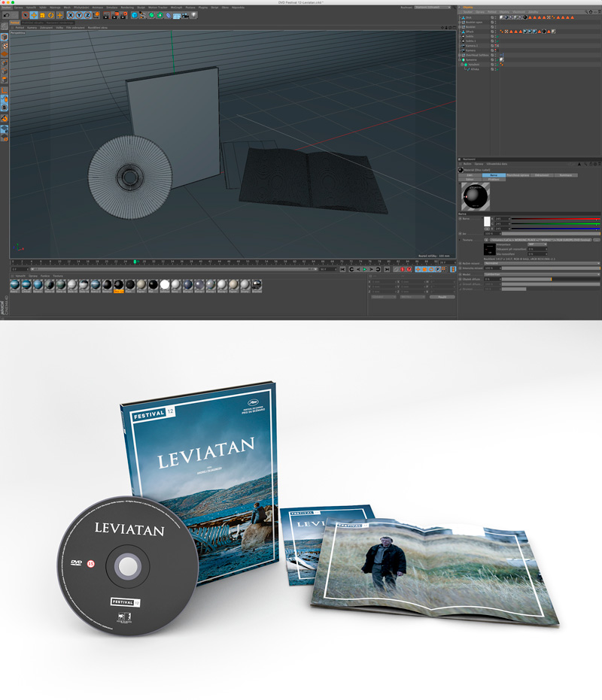Open the Rendering menu

point(127,8)
